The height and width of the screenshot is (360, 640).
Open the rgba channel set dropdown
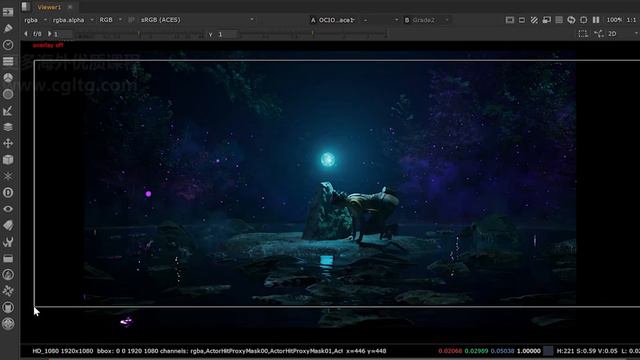coord(35,20)
